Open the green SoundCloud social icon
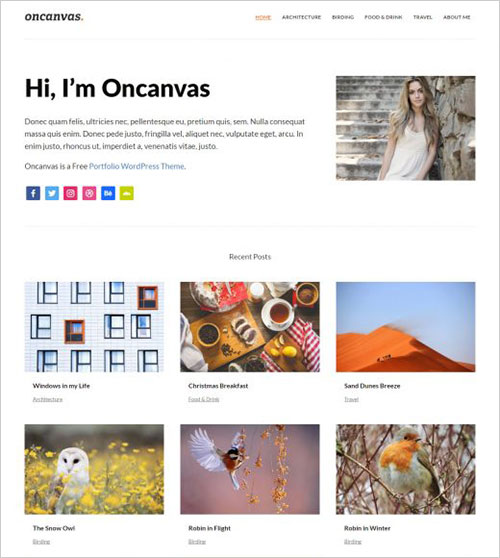This screenshot has width=500, height=558. (127, 193)
